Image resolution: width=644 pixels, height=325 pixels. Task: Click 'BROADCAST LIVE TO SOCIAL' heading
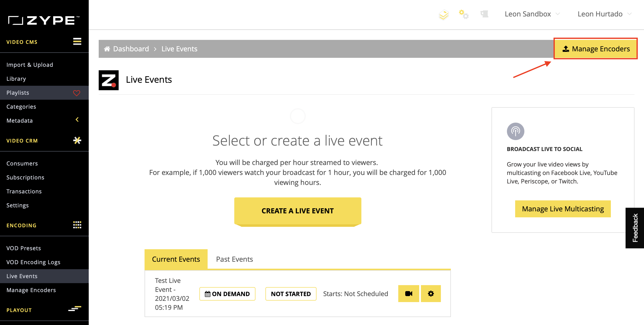click(x=545, y=149)
